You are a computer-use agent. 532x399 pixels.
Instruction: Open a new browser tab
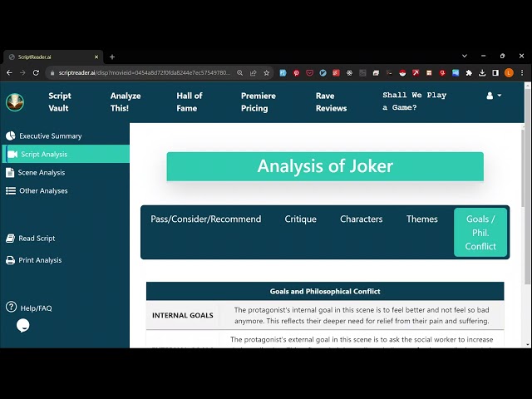[x=112, y=57]
